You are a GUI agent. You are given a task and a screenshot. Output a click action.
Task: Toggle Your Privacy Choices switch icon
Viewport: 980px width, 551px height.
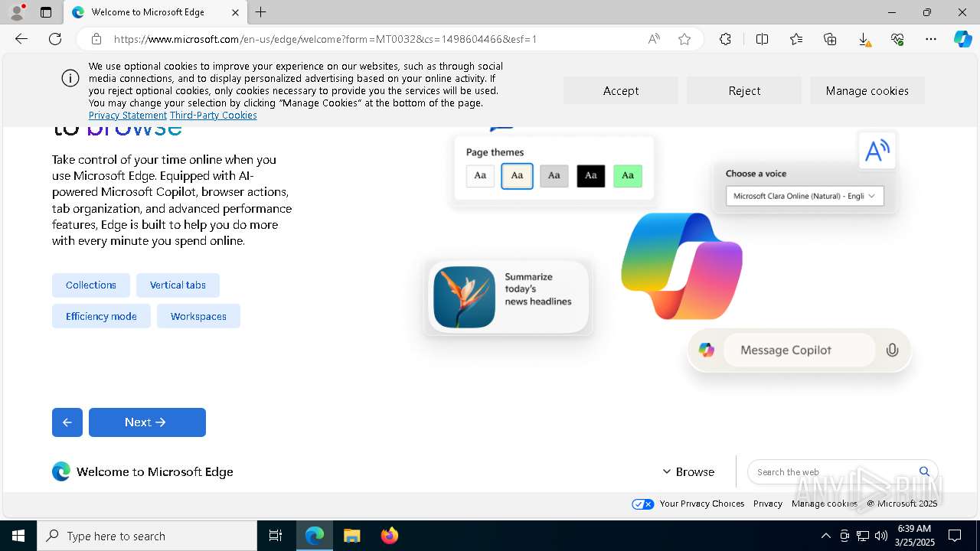click(x=642, y=504)
